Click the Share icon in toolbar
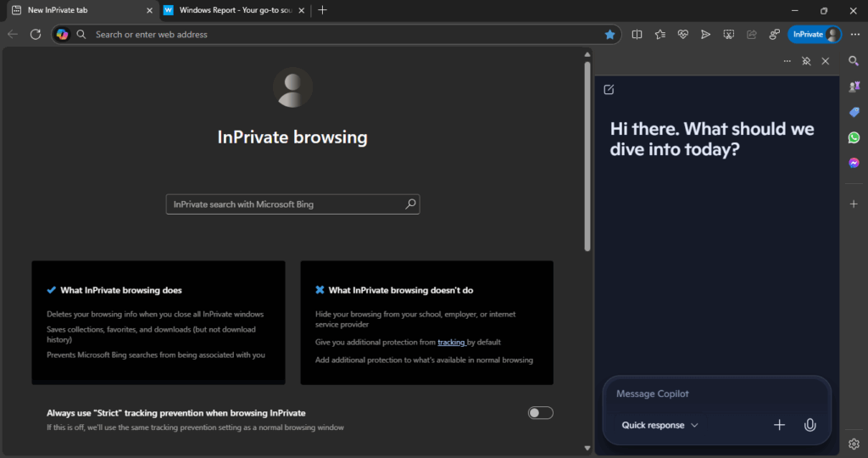This screenshot has height=458, width=868. tap(751, 34)
